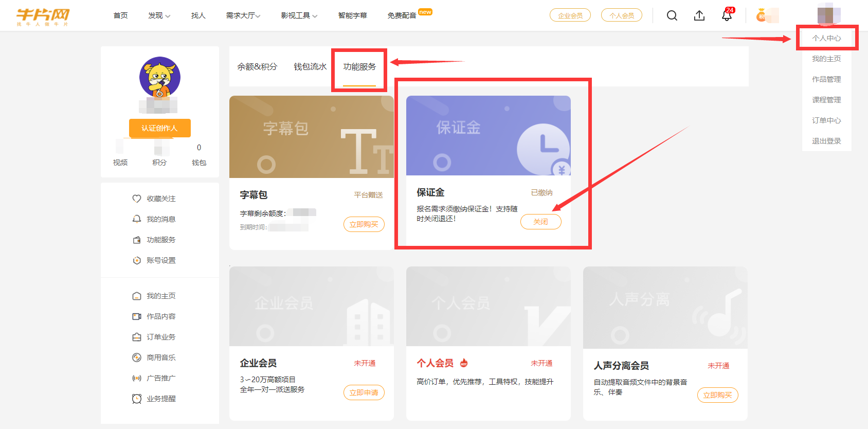Screen dimensions: 868x429
Task: Click the broadcast icon beside 广告推广
Action: click(136, 378)
